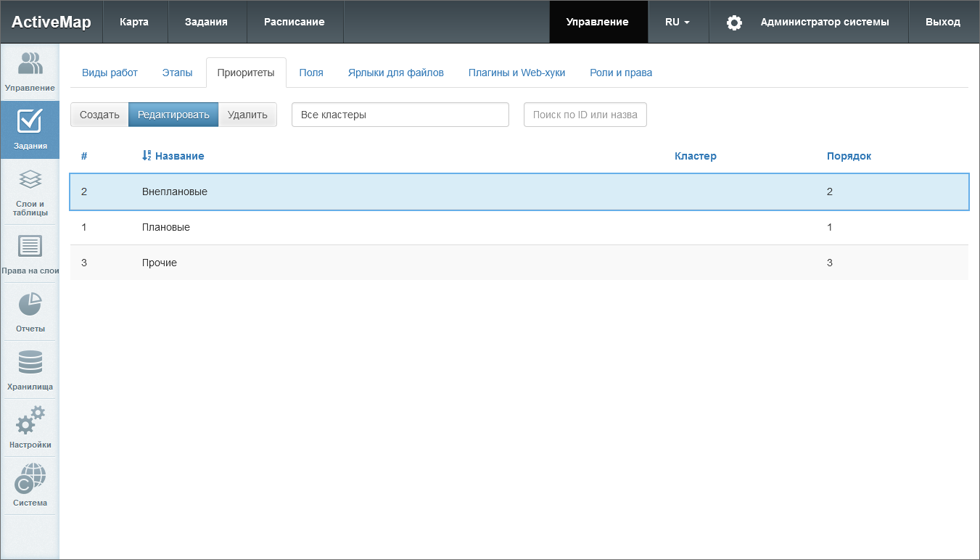This screenshot has width=980, height=560.
Task: Open the Управление sidebar section with people icon
Action: [30, 72]
